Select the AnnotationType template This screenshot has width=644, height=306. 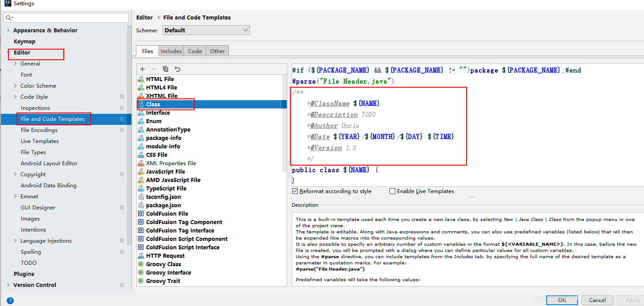pos(168,130)
